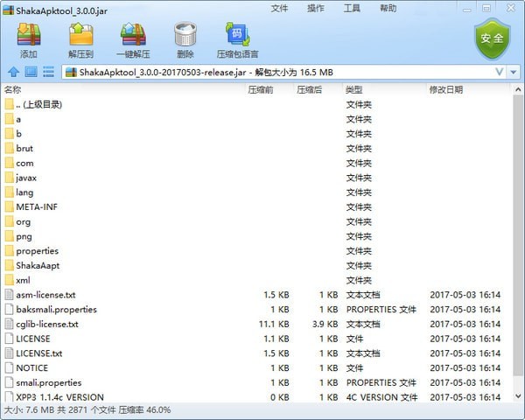Select the file name cglib-license.txt
This screenshot has height=420, width=525.
[47, 325]
